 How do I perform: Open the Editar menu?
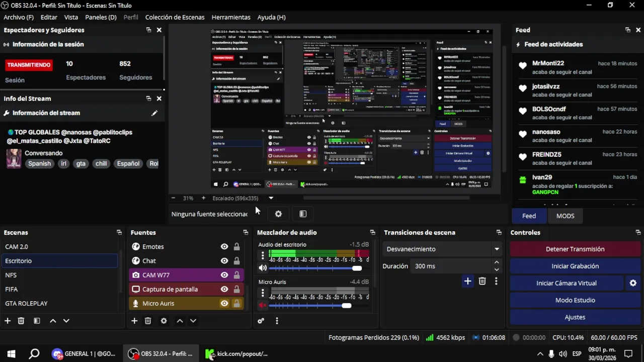49,17
